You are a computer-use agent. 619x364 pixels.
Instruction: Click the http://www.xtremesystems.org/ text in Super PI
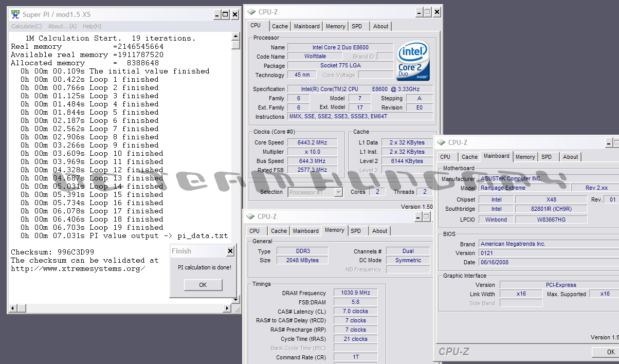[78, 268]
